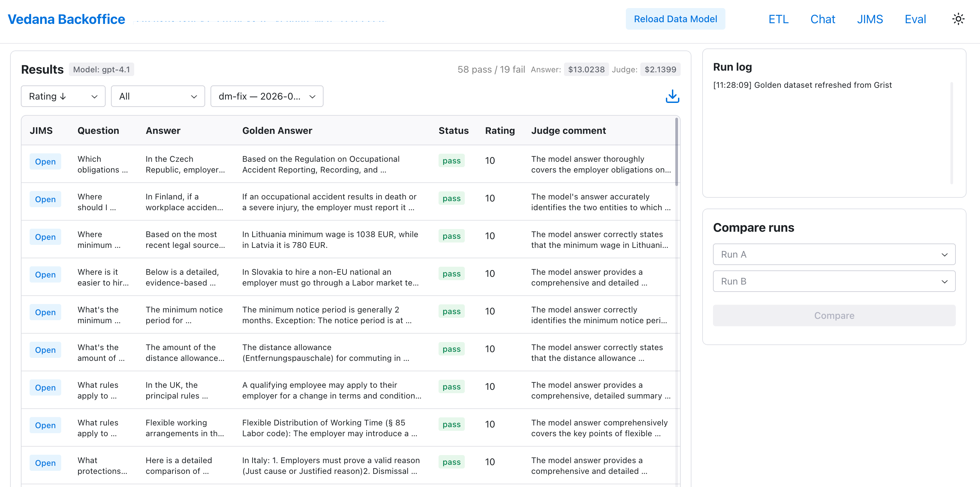Download results with the download icon

click(x=672, y=96)
